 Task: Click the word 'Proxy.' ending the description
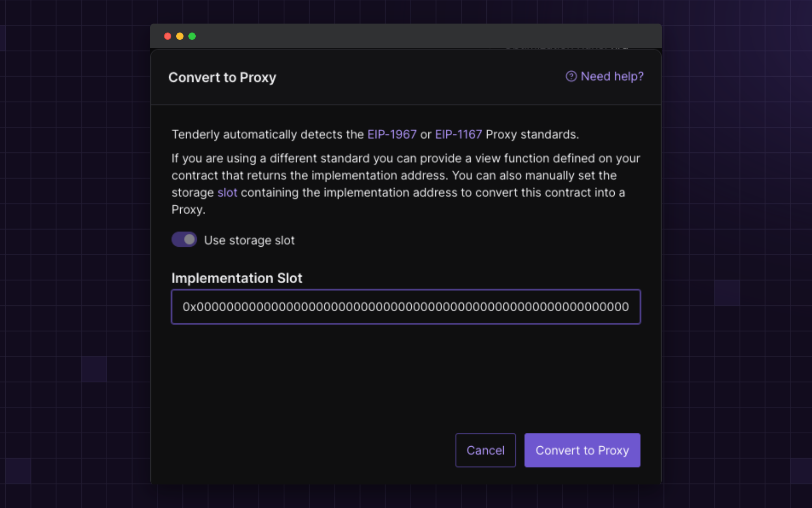coord(188,210)
